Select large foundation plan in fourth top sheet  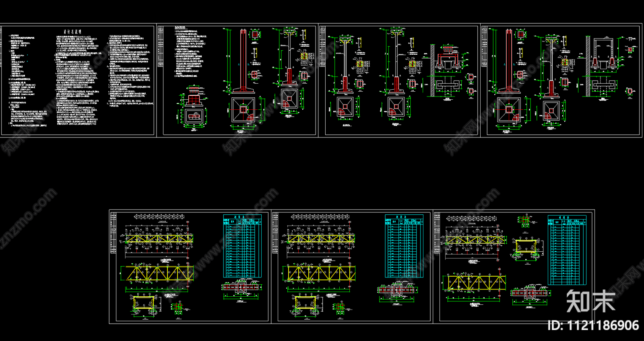(509, 109)
